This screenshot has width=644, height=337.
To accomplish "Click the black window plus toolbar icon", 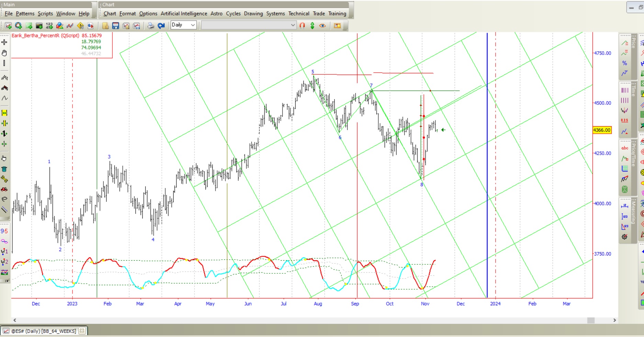I will (39, 26).
